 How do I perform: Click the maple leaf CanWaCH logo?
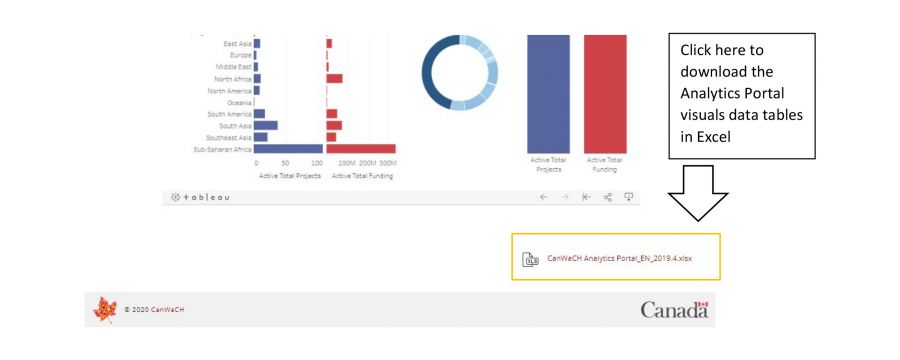tap(104, 310)
